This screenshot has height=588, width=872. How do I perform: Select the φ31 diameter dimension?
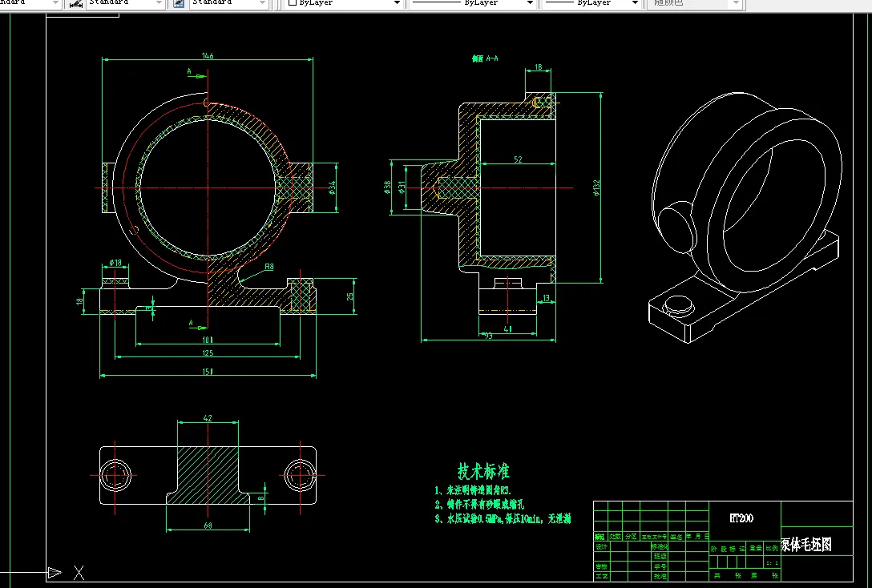click(x=402, y=187)
